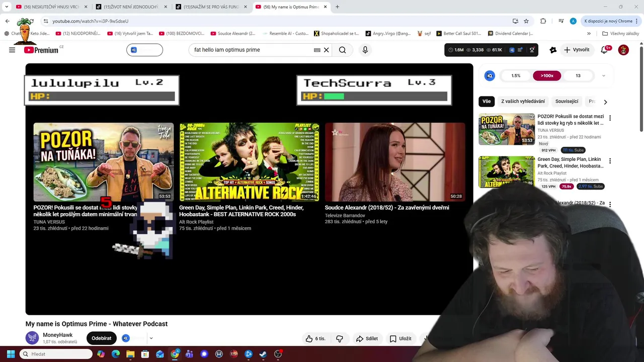This screenshot has width=644, height=362.
Task: Click the IQ icon in the dark stats bar
Action: pos(512,50)
